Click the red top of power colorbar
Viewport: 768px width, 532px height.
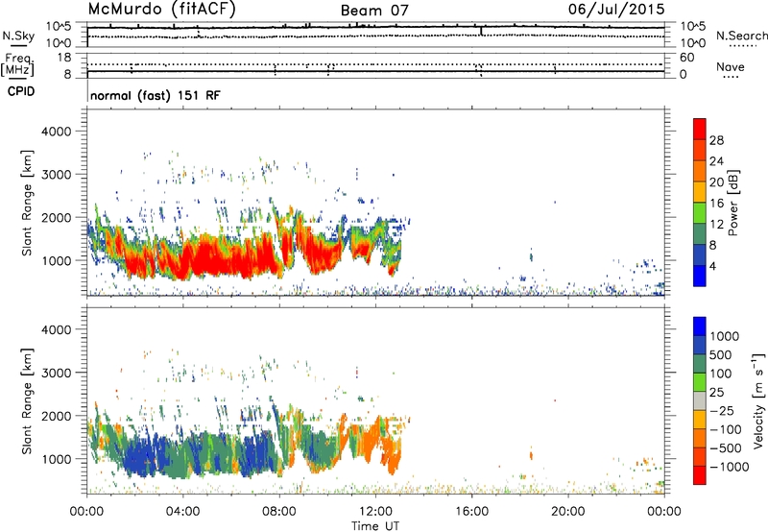point(700,129)
